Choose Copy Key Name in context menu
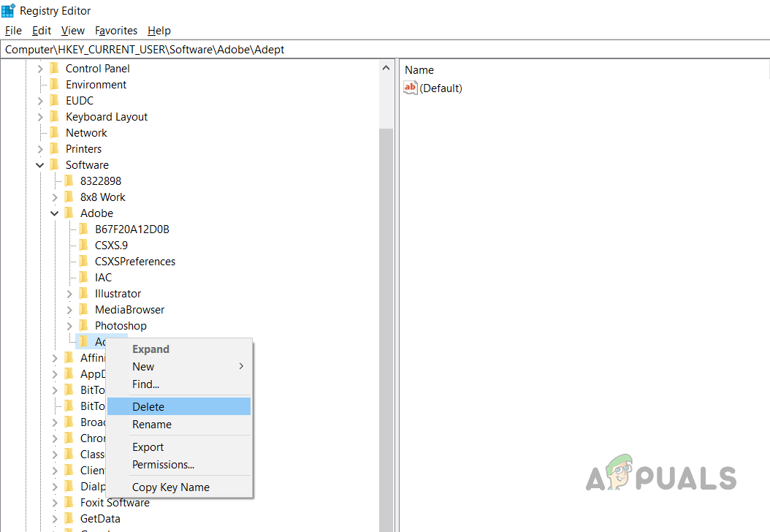The height and width of the screenshot is (532, 770). pyautogui.click(x=179, y=487)
